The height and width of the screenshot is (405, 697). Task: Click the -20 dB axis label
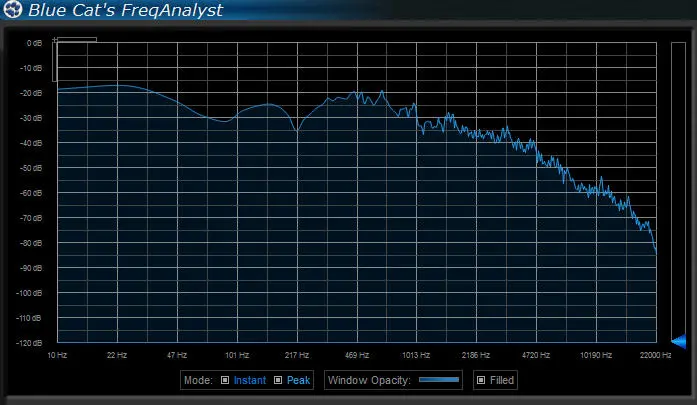[31, 93]
